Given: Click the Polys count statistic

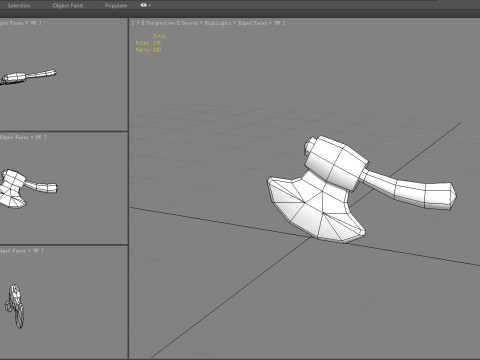Looking at the screenshot, I should click(148, 43).
